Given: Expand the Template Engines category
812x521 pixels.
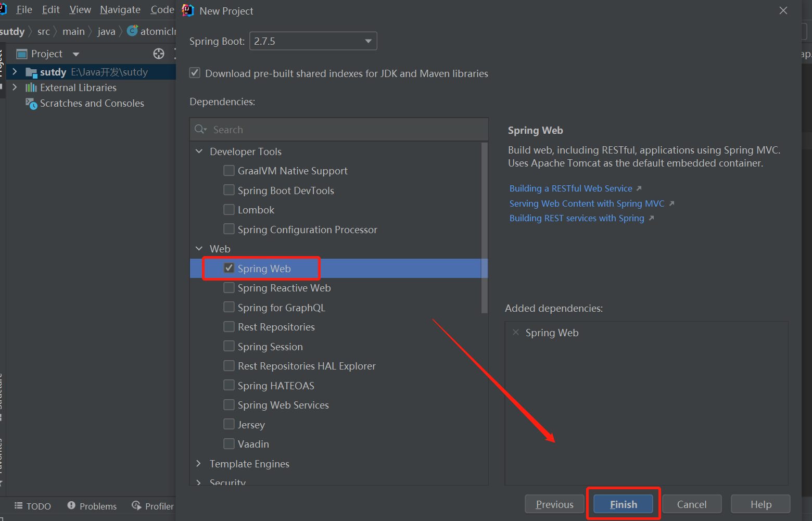Looking at the screenshot, I should (x=199, y=463).
